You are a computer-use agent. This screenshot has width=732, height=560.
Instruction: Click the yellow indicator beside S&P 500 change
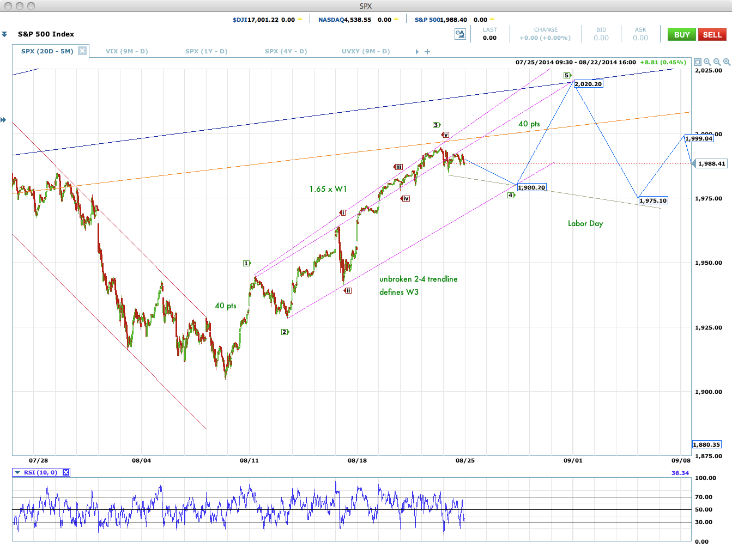(x=492, y=20)
